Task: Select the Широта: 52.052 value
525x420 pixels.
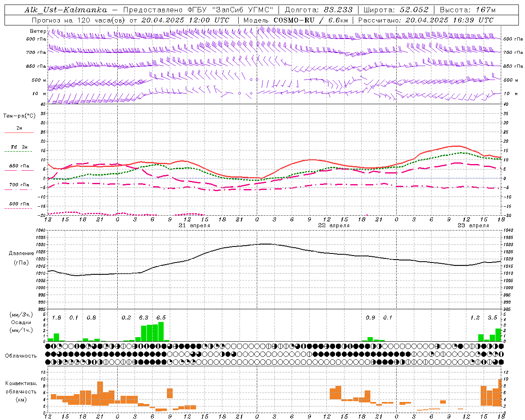Action: coord(396,10)
